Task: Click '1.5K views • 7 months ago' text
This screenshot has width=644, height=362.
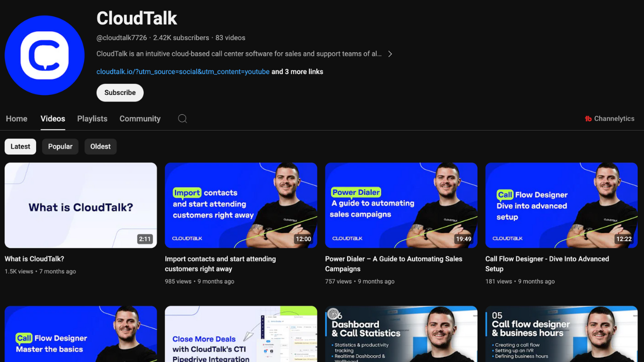Action: tap(40, 271)
